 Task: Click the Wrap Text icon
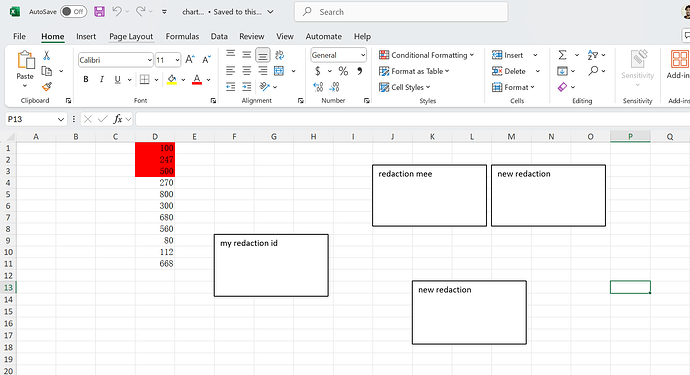coord(279,55)
